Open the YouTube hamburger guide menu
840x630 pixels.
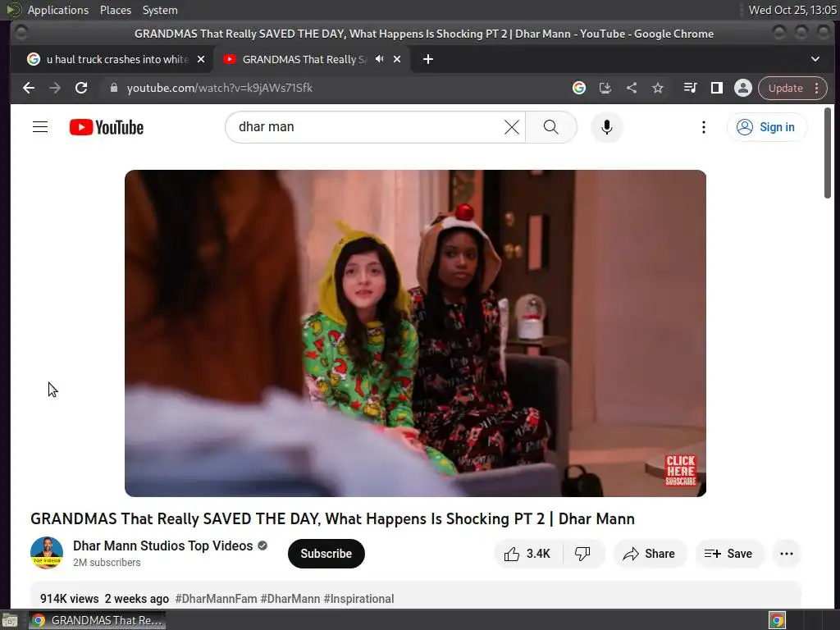pyautogui.click(x=40, y=127)
